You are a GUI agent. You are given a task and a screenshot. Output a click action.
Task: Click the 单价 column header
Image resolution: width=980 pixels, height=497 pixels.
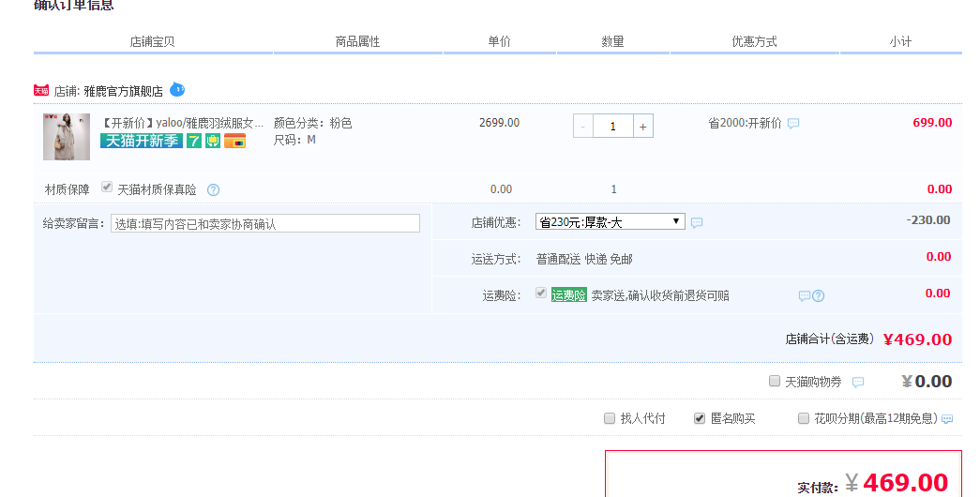(x=499, y=42)
